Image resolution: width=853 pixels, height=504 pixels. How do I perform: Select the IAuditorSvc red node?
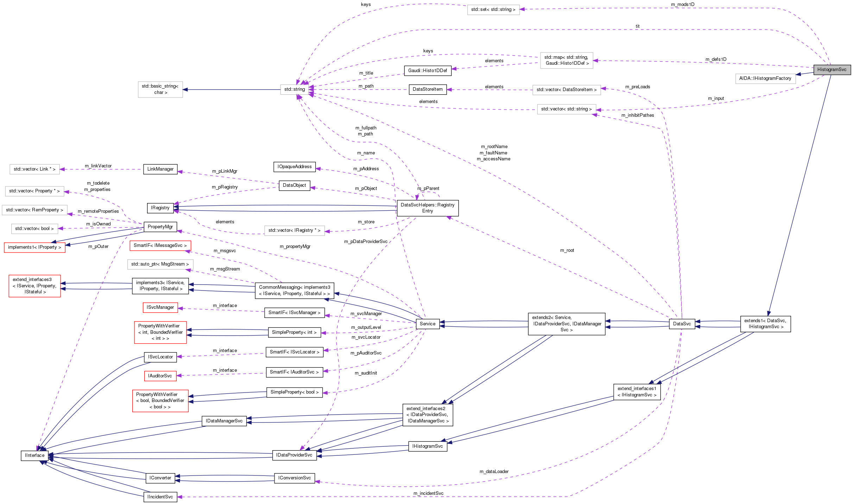tap(160, 376)
